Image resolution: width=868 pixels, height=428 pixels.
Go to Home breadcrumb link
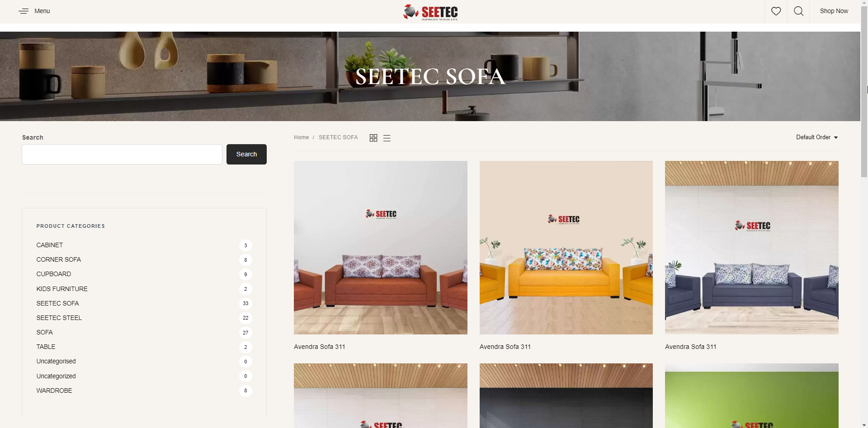[x=301, y=137]
